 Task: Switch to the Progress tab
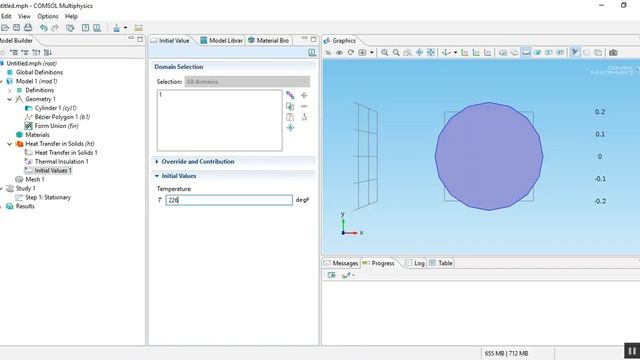[x=378, y=263]
